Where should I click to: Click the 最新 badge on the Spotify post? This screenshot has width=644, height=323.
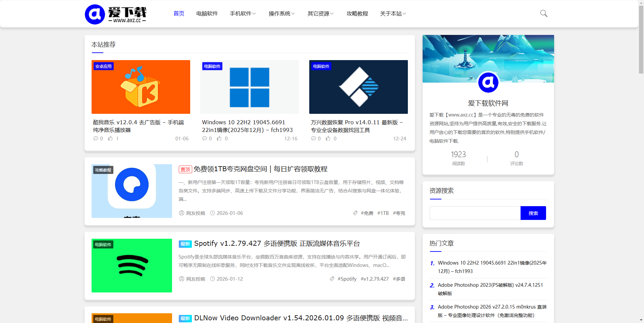pos(185,244)
